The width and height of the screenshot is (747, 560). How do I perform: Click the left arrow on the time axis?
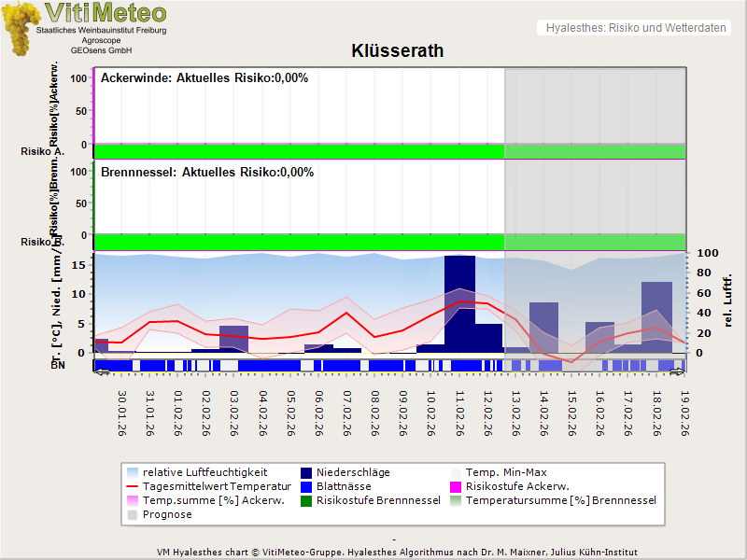click(x=100, y=373)
